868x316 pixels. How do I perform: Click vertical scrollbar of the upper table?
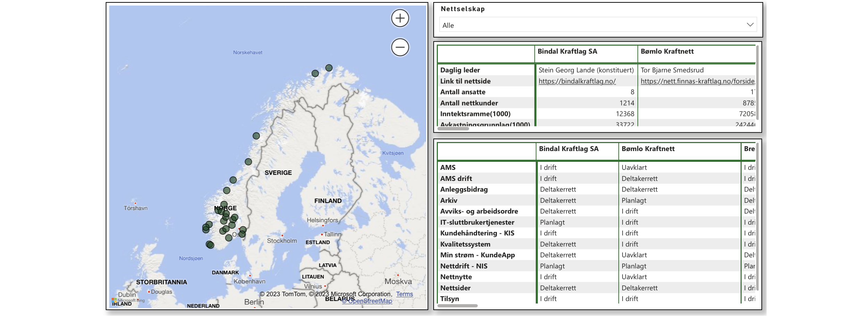coord(757,83)
